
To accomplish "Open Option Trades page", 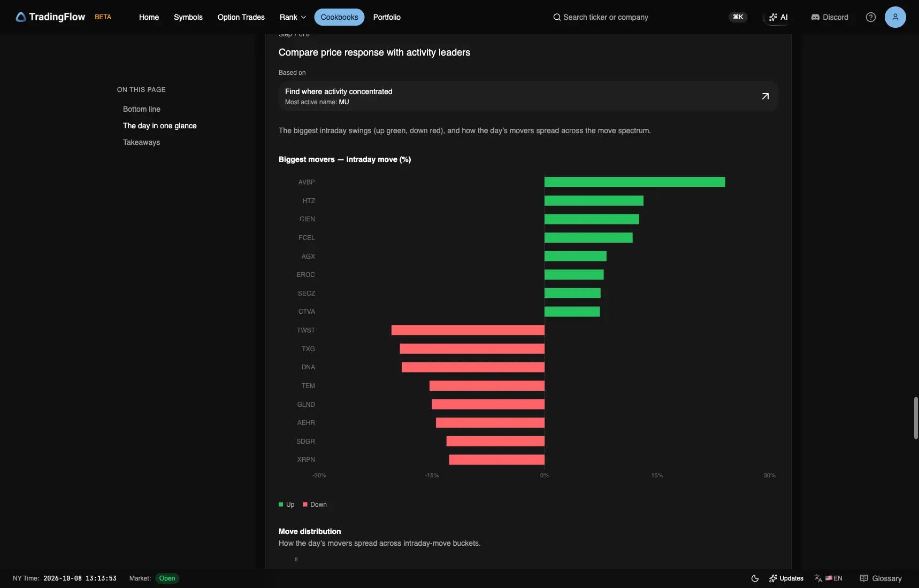I will click(241, 17).
